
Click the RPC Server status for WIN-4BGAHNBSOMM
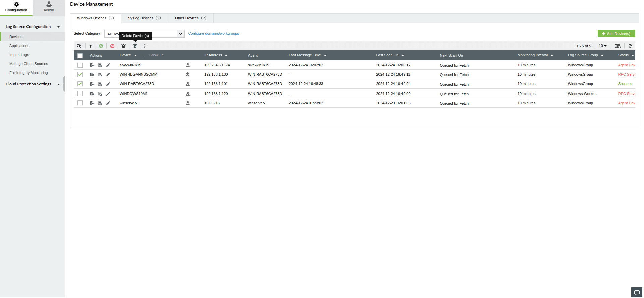click(x=626, y=74)
